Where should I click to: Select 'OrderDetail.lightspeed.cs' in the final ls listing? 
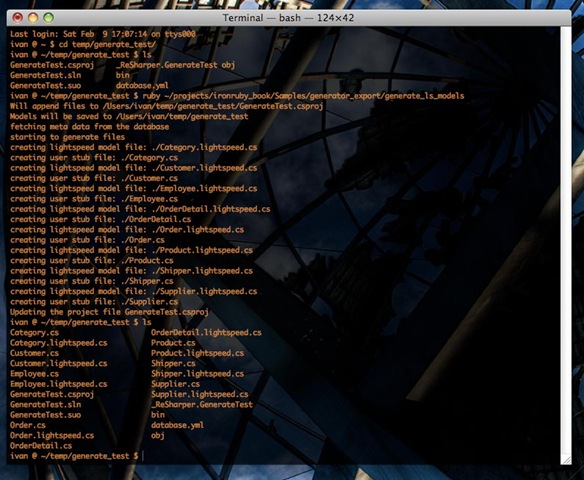[x=206, y=333]
